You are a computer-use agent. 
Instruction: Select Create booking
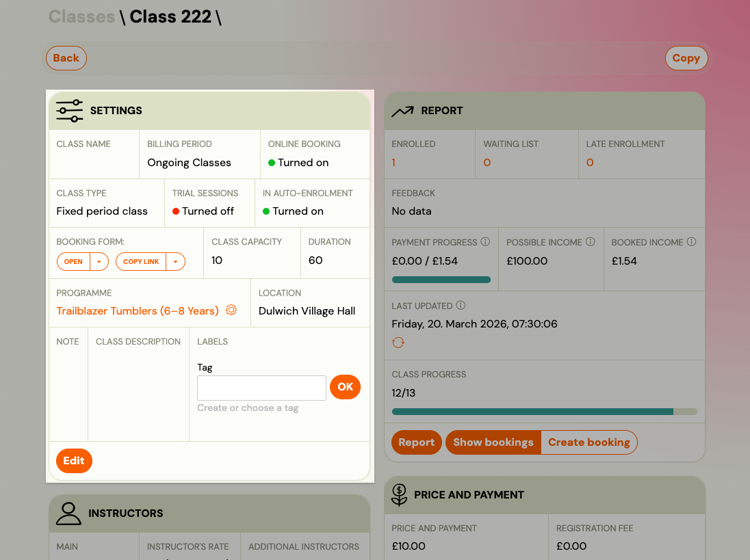(589, 442)
